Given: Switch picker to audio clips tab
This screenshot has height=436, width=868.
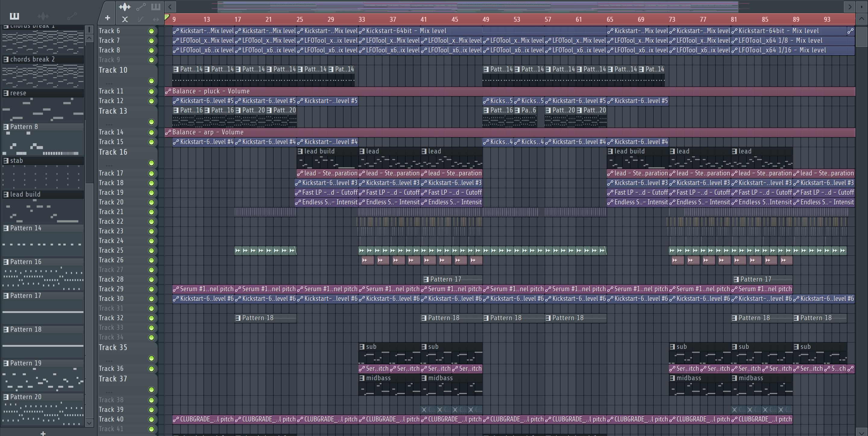Looking at the screenshot, I should [x=43, y=16].
